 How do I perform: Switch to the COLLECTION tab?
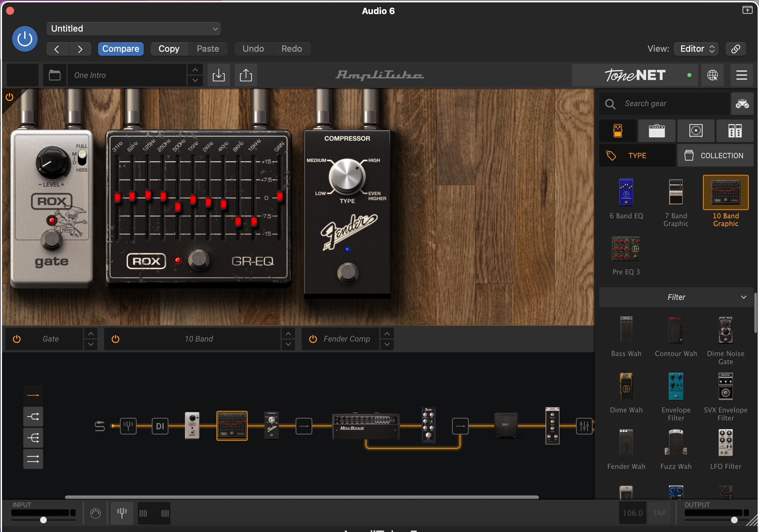[x=715, y=156]
